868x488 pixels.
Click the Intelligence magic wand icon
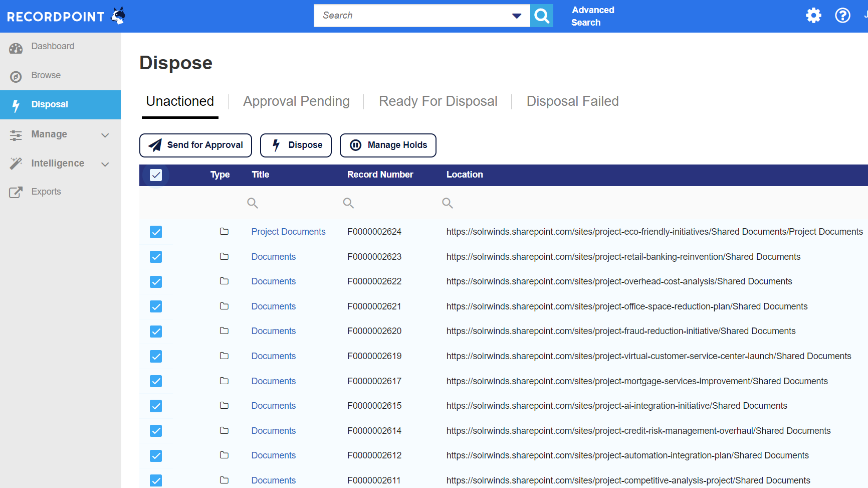pos(16,163)
